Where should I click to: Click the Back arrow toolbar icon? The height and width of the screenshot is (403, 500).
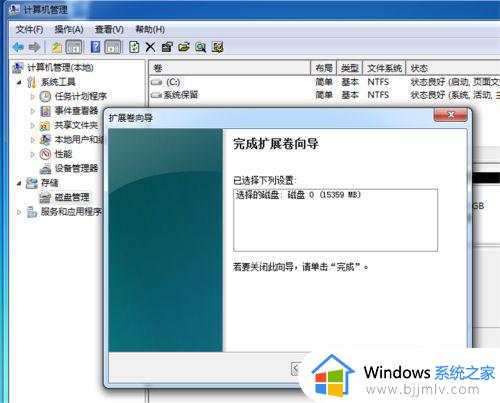coord(18,47)
